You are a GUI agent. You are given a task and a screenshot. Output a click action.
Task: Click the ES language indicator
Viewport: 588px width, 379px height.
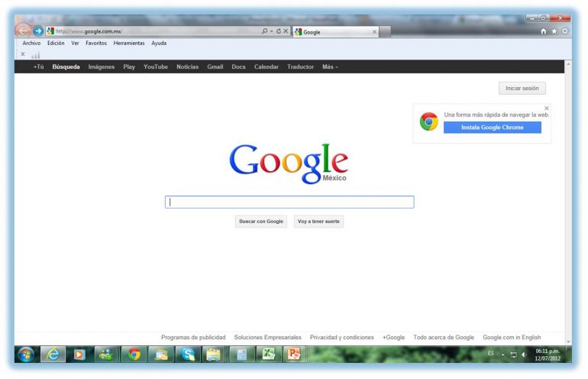tap(490, 354)
